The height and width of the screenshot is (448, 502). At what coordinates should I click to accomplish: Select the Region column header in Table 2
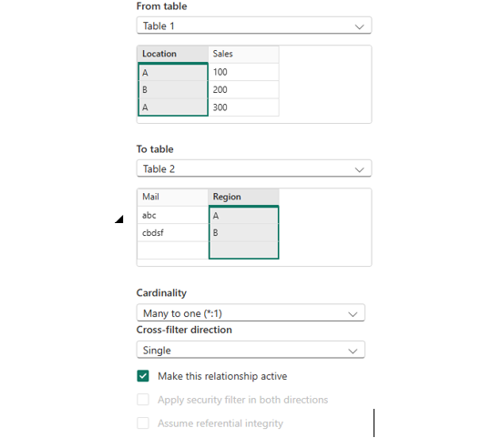(243, 197)
